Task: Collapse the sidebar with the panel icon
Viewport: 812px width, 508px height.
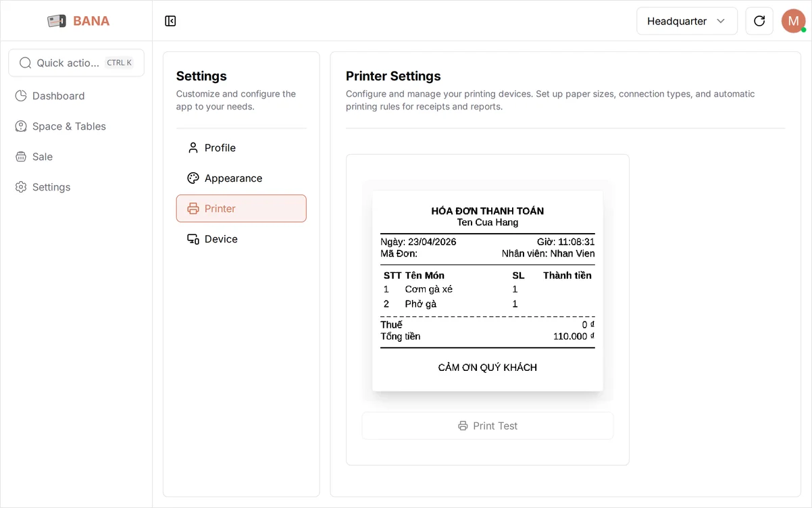Action: (170, 21)
